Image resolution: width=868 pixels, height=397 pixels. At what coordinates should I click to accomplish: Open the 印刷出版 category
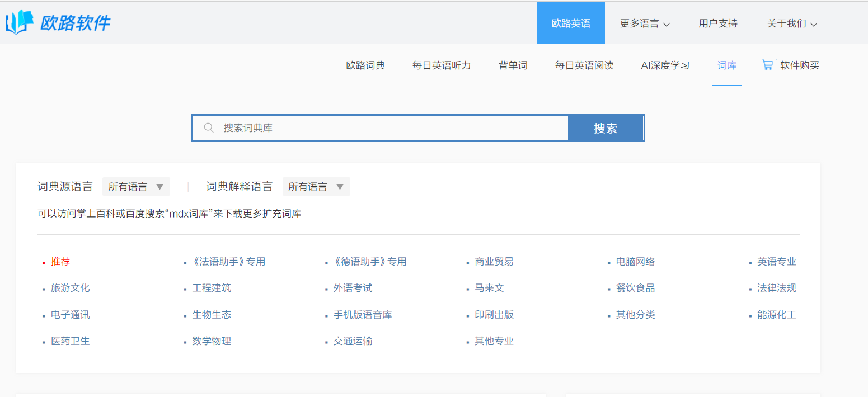(x=494, y=315)
